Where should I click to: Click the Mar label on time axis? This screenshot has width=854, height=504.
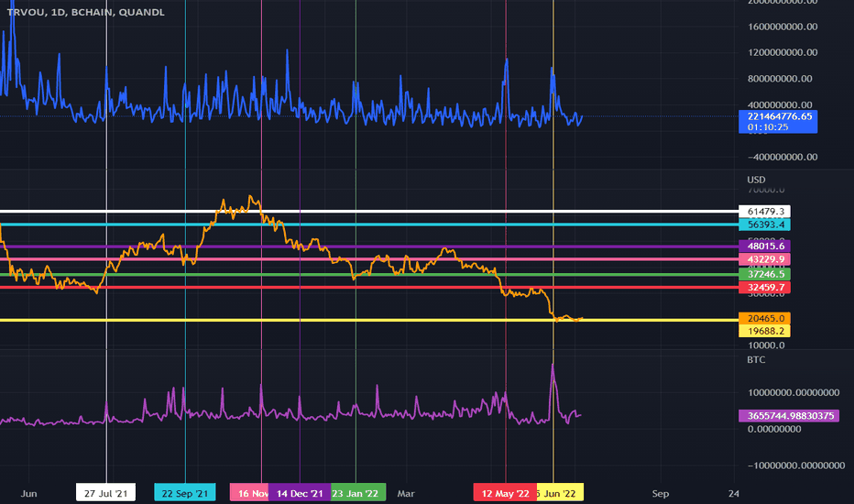(x=406, y=494)
